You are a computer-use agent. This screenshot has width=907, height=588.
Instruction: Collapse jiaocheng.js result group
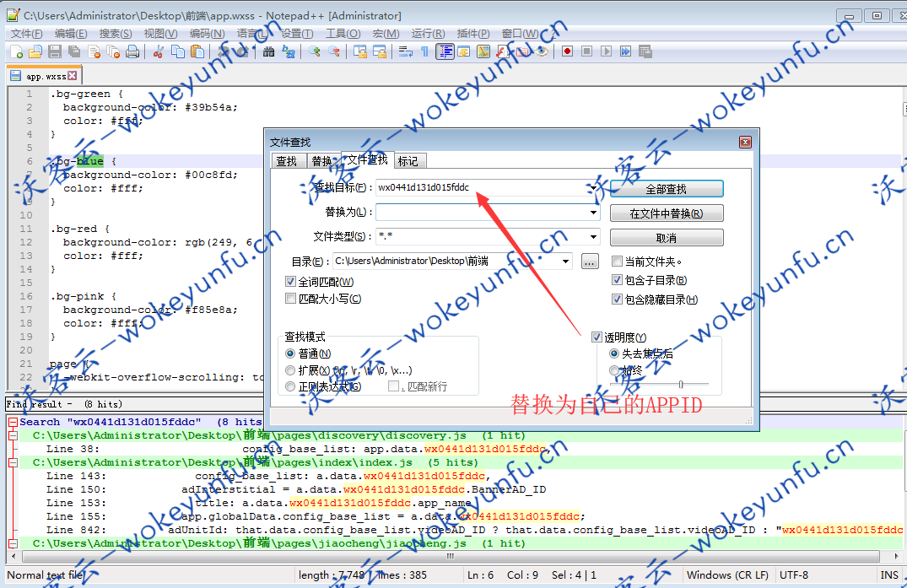pyautogui.click(x=13, y=543)
